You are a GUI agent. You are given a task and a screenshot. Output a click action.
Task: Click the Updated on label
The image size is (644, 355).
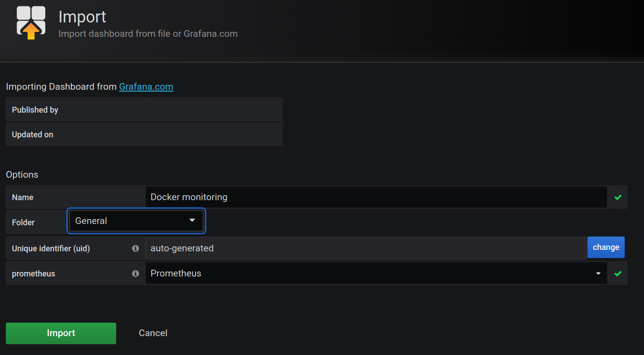point(33,135)
